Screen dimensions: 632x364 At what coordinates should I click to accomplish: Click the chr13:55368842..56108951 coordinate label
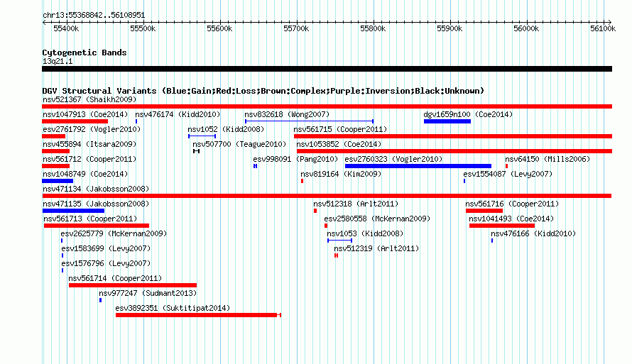94,15
